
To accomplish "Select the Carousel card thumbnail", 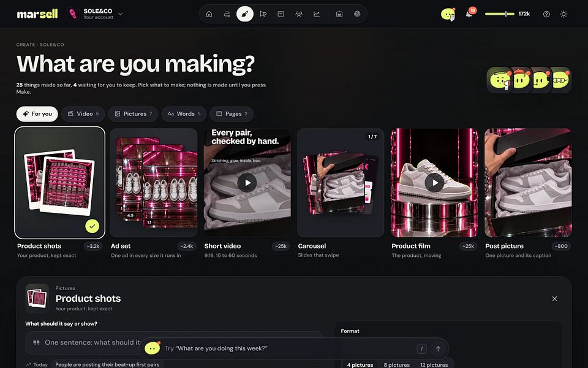I will tap(341, 183).
